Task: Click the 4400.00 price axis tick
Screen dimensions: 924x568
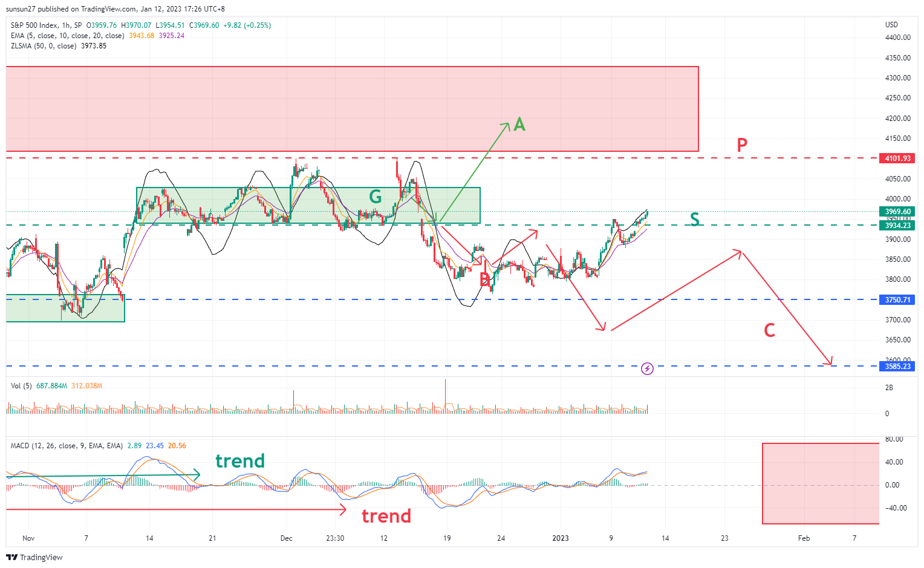Action: 897,38
